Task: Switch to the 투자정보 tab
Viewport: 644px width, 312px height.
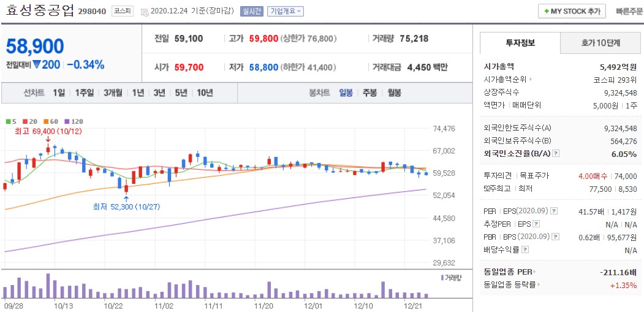Action: coord(520,43)
